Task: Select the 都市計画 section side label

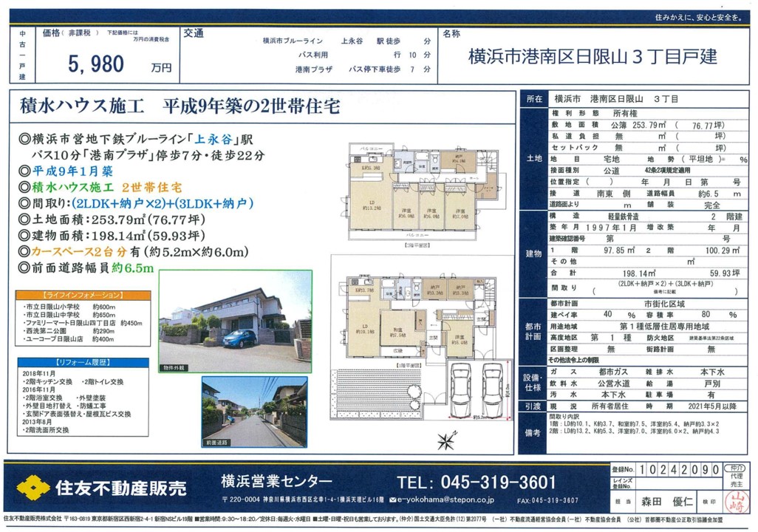Action: pos(533,331)
